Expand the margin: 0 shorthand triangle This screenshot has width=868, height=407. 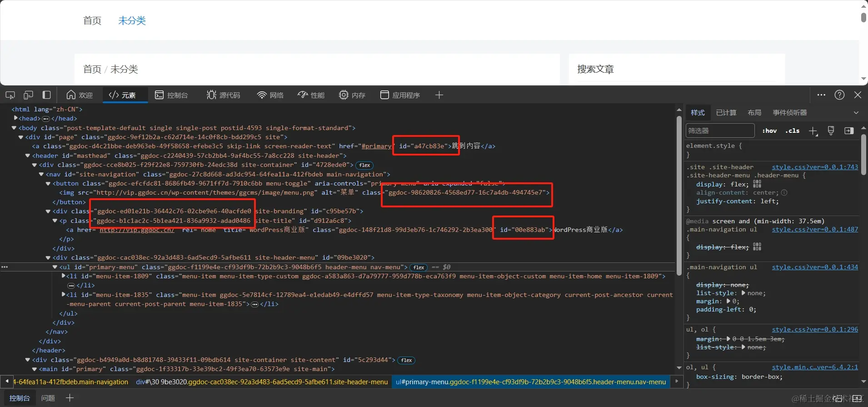coord(728,301)
